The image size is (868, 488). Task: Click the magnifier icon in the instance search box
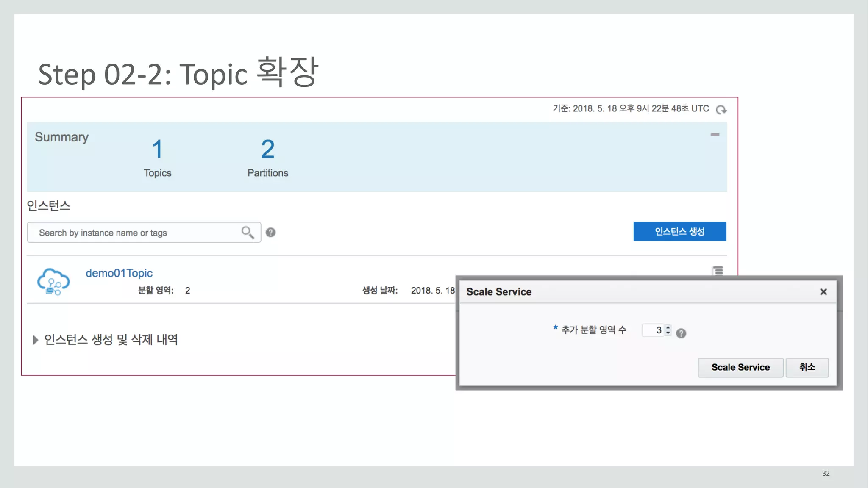(x=248, y=232)
